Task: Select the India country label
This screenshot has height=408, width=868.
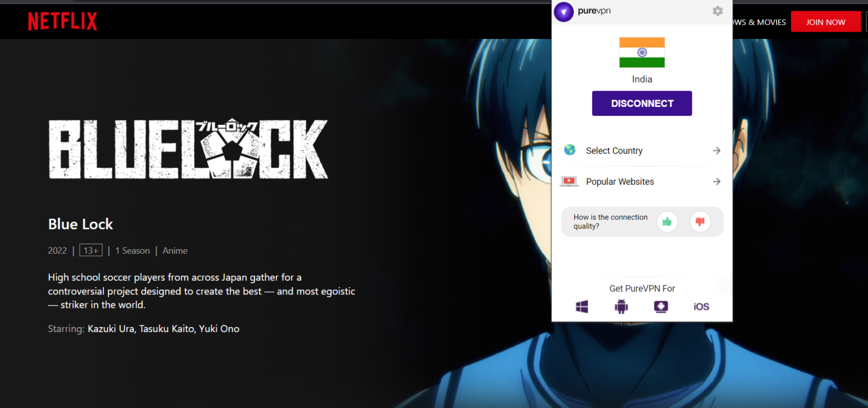Action: [641, 79]
